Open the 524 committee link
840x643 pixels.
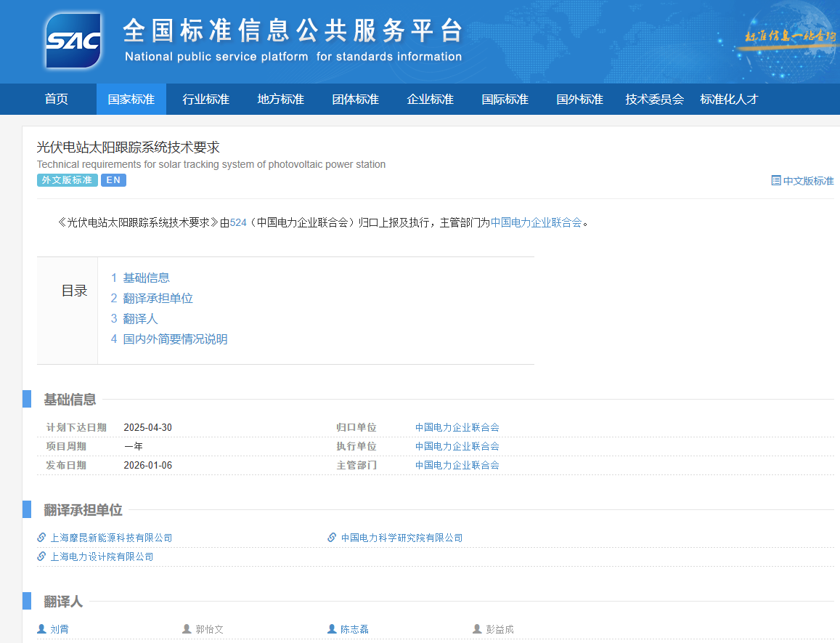tap(238, 222)
